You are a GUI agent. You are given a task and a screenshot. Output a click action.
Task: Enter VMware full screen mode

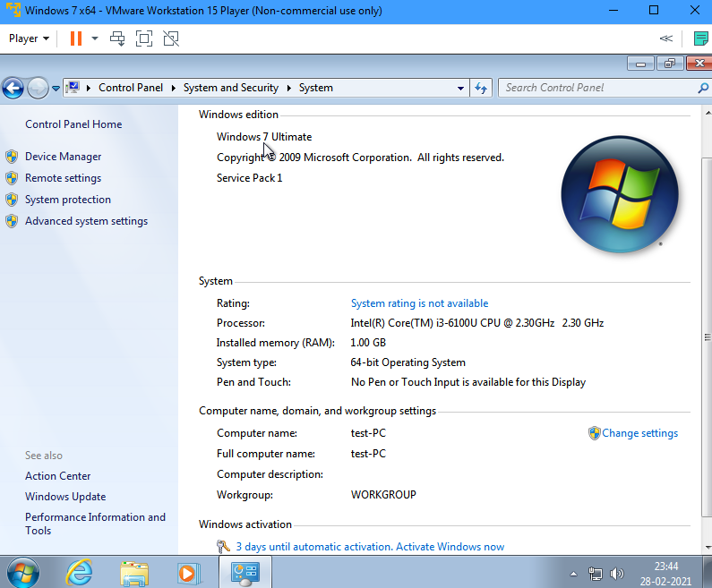click(x=144, y=38)
